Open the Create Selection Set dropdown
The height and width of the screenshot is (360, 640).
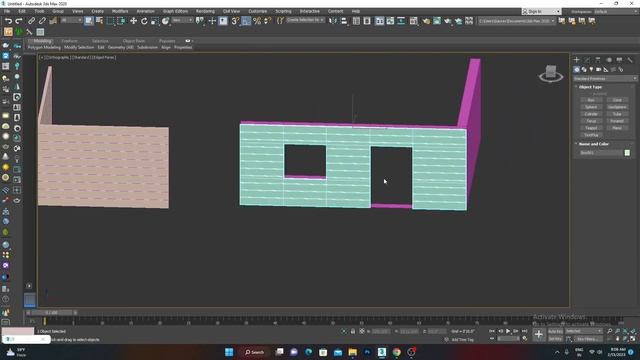305,20
